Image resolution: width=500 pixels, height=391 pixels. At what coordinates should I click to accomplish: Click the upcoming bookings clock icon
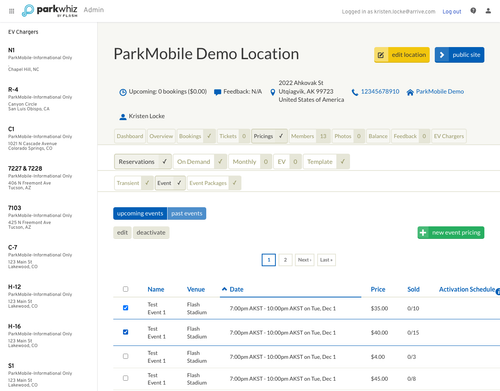[x=123, y=92]
